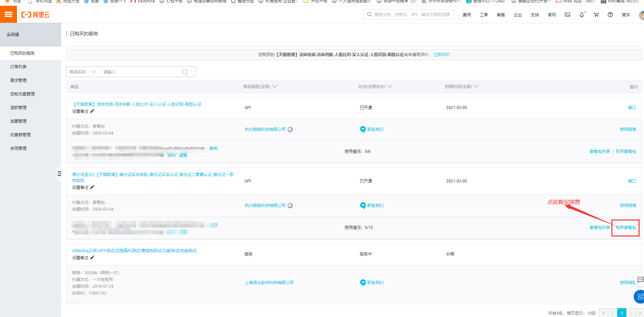
Task: Click 接口 link for 身份证实名核验 product
Action: [x=632, y=181]
